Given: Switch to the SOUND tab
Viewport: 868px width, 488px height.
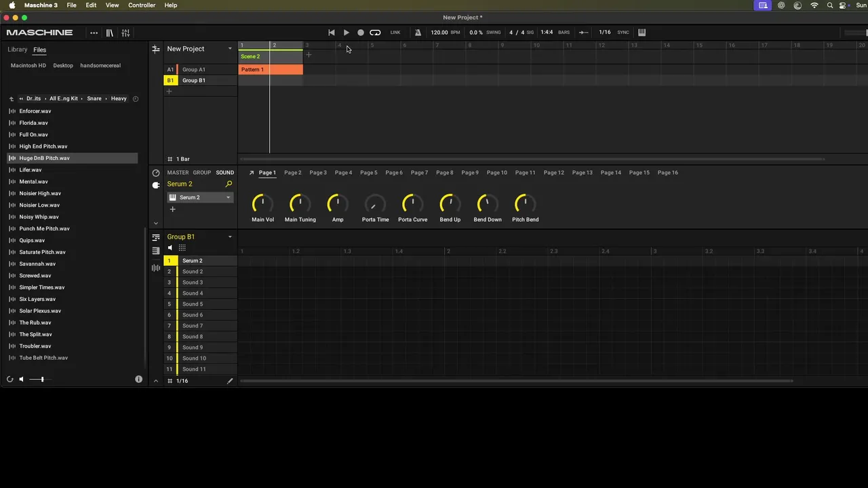Looking at the screenshot, I should tap(225, 173).
